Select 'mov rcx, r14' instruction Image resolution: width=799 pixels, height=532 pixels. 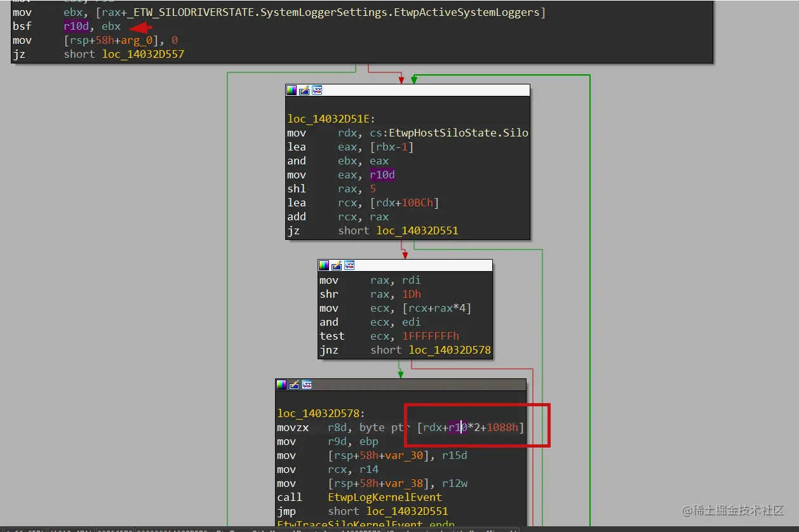pos(328,469)
